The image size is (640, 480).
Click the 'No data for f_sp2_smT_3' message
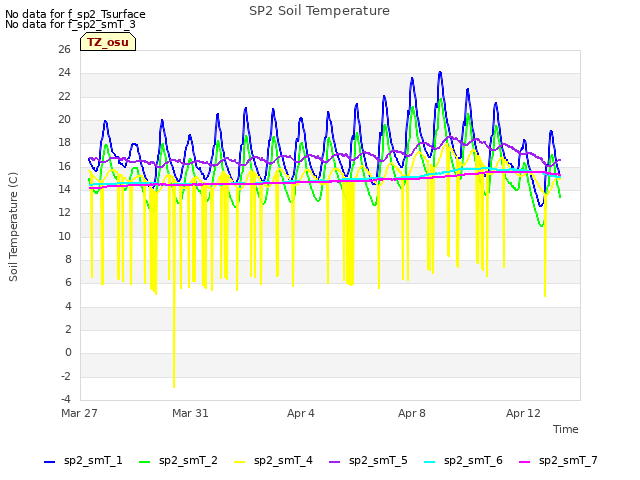point(70,24)
